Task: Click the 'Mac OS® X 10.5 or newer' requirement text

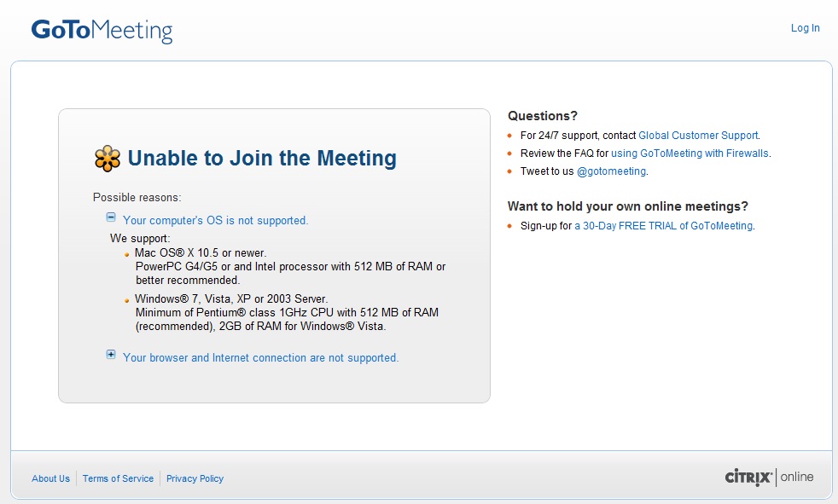Action: (201, 253)
